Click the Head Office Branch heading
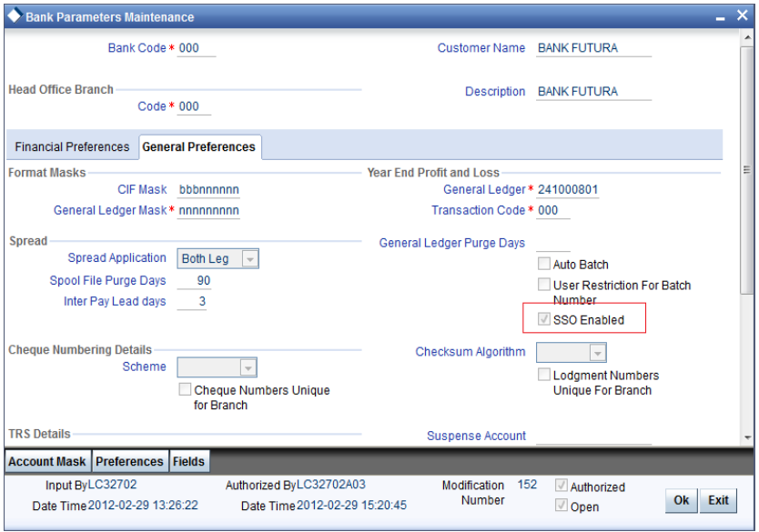 (60, 89)
